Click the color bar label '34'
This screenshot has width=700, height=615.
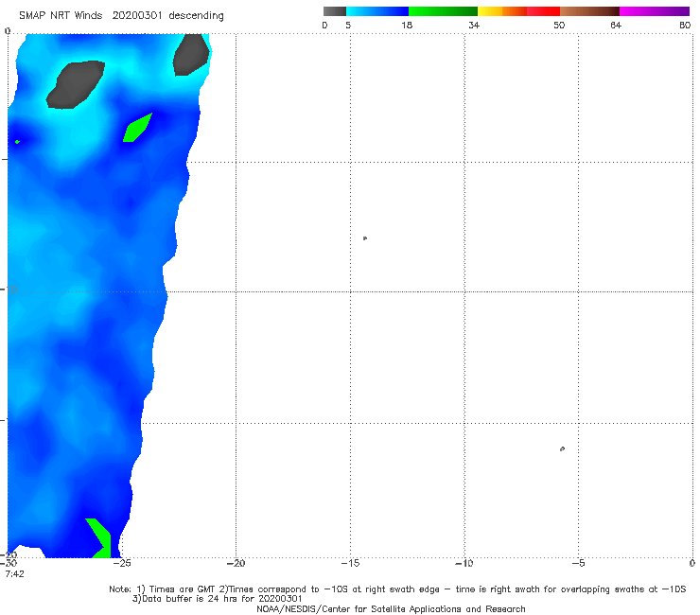[474, 26]
